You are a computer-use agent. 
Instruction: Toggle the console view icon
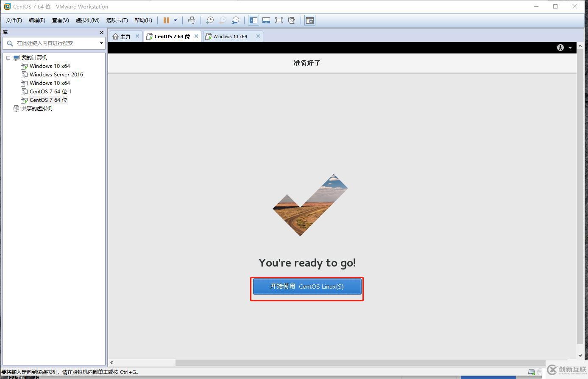(x=310, y=20)
